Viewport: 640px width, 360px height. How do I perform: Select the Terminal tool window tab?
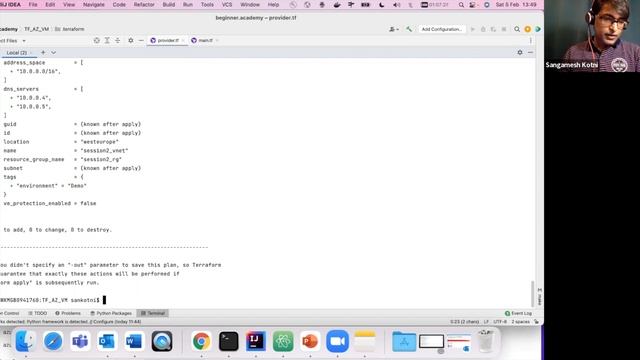point(153,313)
